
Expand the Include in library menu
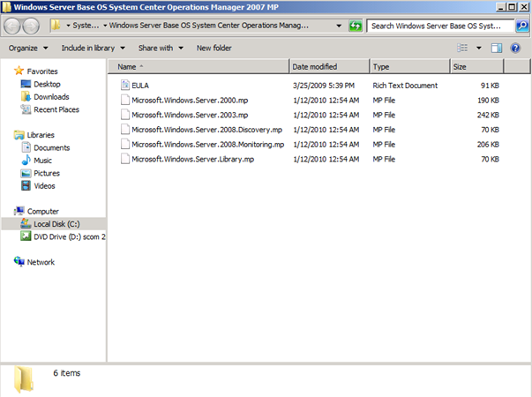coord(93,48)
